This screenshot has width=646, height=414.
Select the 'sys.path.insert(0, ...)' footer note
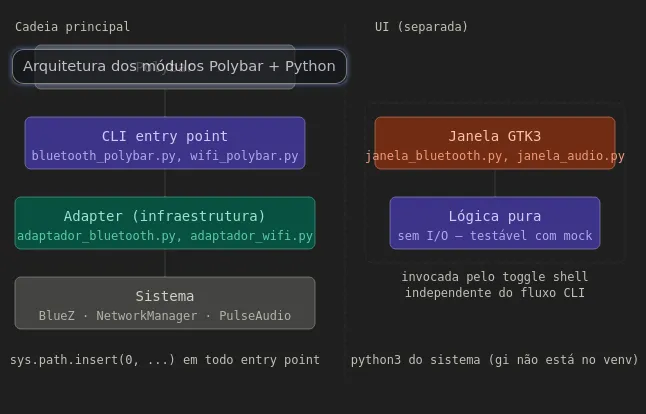[x=165, y=360]
